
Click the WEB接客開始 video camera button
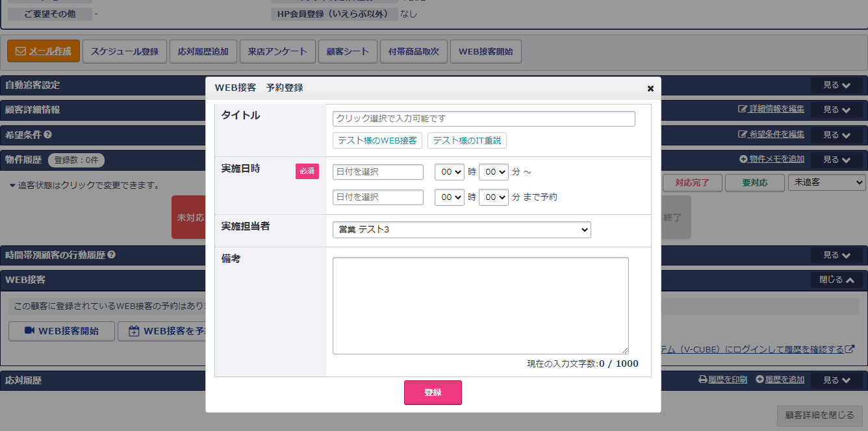tap(62, 331)
